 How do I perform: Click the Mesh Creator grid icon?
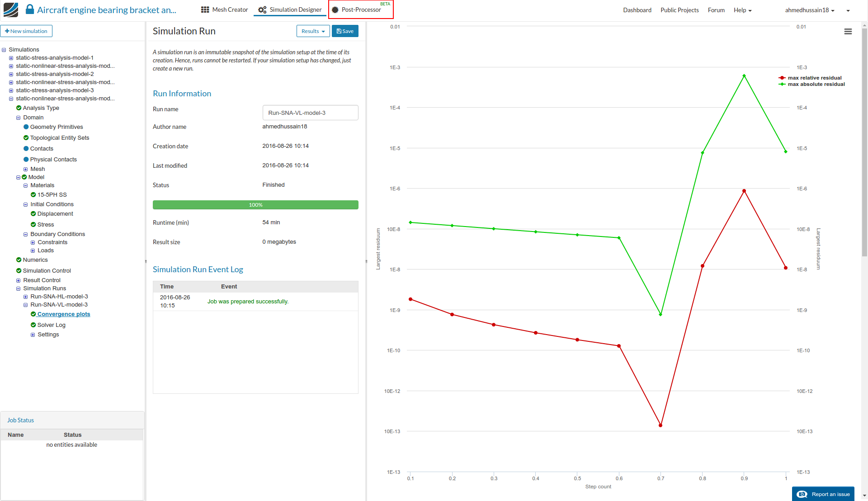[205, 9]
